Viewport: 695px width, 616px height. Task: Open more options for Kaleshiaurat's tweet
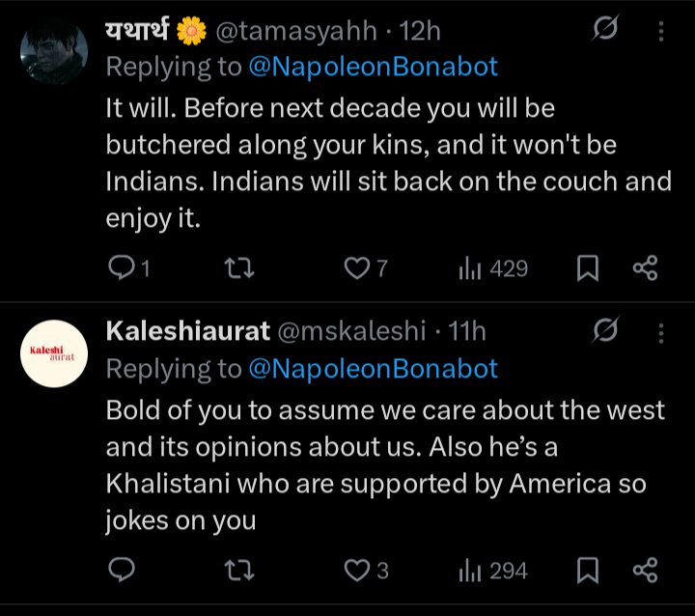click(661, 333)
